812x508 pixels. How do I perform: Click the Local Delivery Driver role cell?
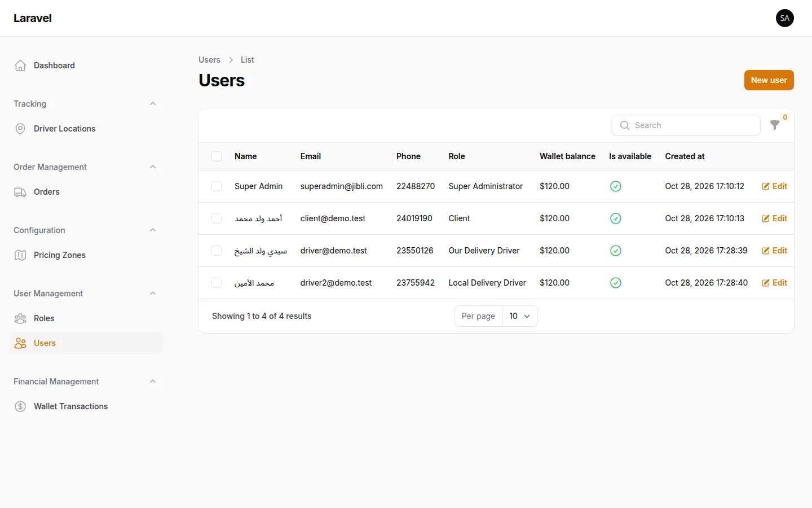(487, 283)
